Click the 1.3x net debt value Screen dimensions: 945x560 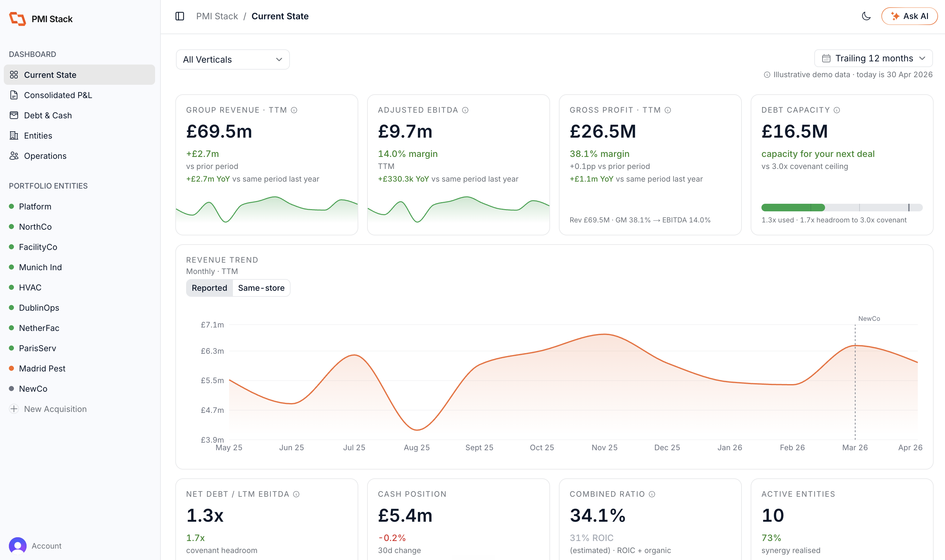[205, 515]
